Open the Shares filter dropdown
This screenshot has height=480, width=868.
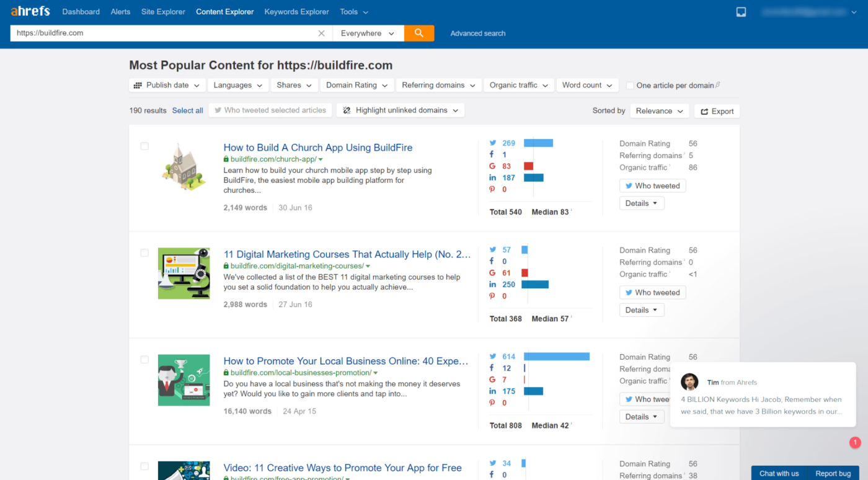[x=294, y=85]
